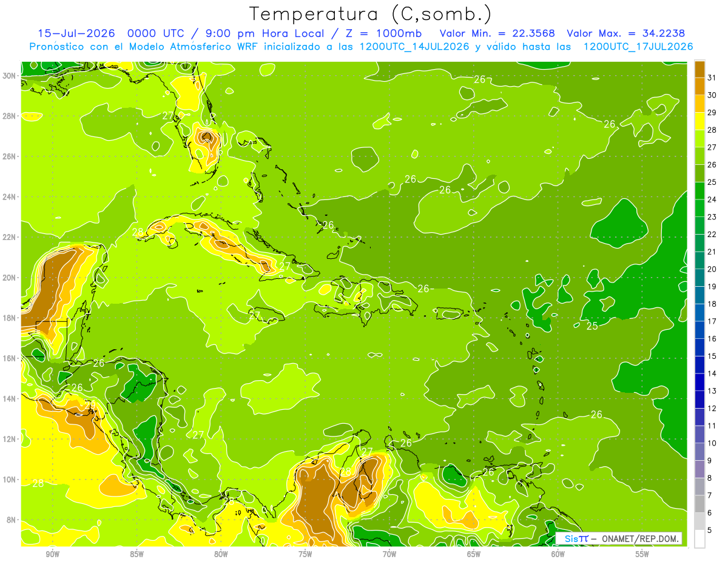This screenshot has width=728, height=562.
Task: Click the color scale label 29
Action: [x=712, y=112]
